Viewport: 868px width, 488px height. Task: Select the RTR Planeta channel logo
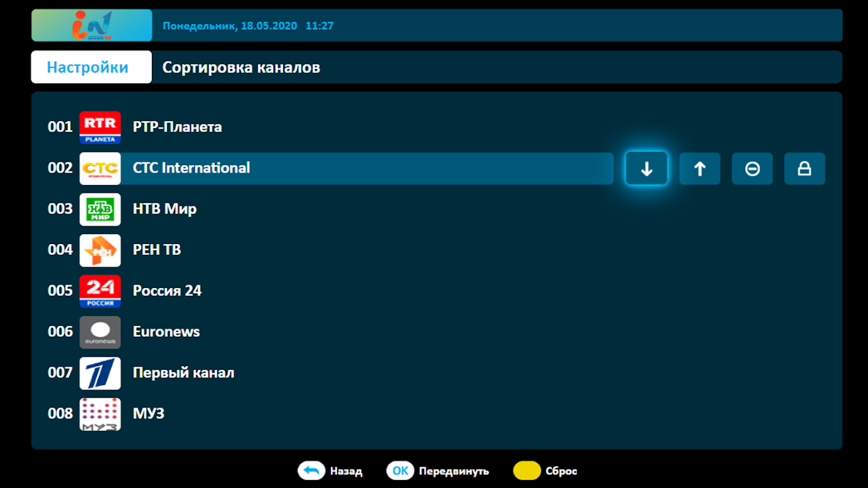tap(100, 127)
